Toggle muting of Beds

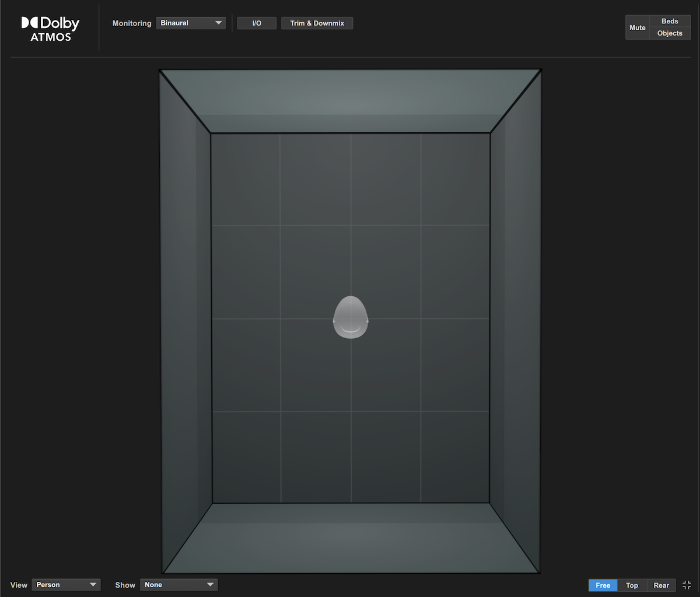click(669, 20)
